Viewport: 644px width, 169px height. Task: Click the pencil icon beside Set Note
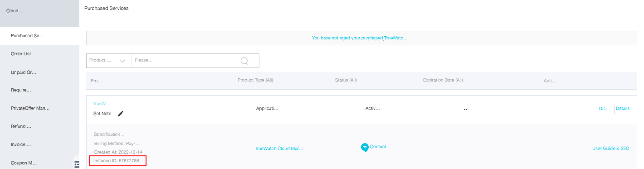[121, 114]
